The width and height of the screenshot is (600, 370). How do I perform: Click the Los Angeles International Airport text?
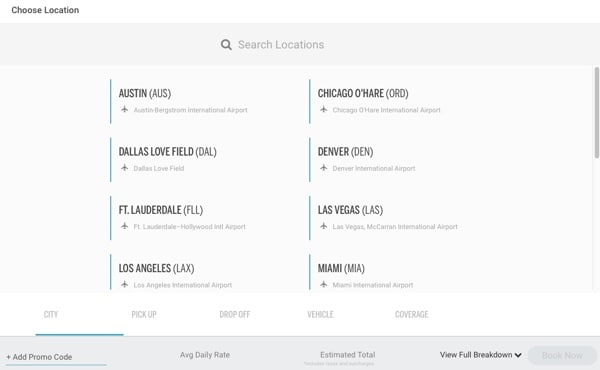click(x=183, y=285)
